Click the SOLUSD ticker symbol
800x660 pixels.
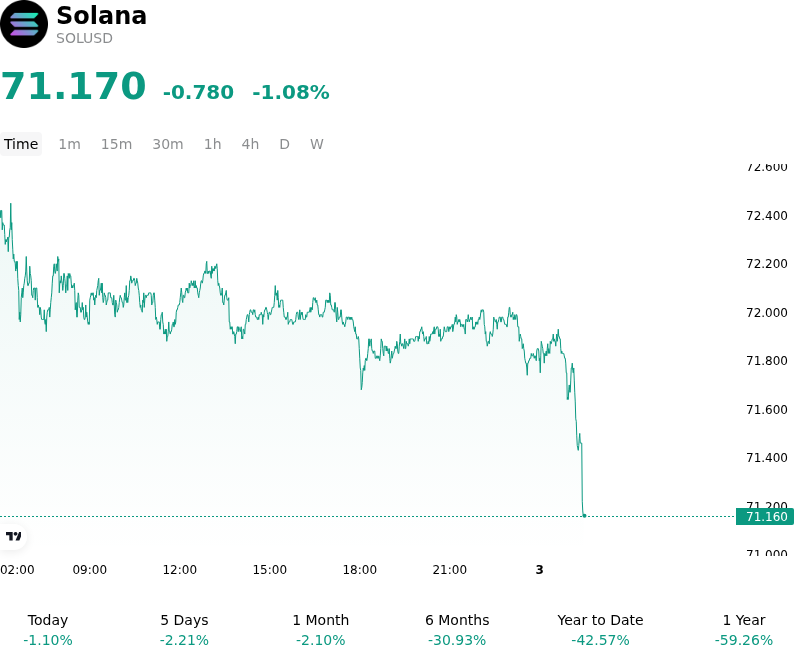pos(84,38)
